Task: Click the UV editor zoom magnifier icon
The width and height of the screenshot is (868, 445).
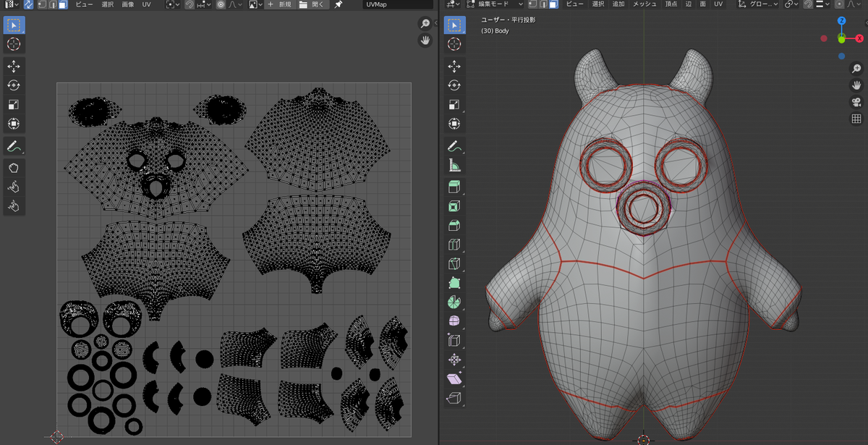Action: (x=425, y=24)
